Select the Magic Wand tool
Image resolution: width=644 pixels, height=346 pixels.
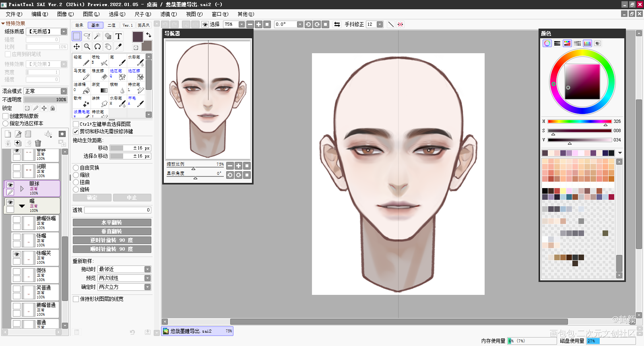97,36
